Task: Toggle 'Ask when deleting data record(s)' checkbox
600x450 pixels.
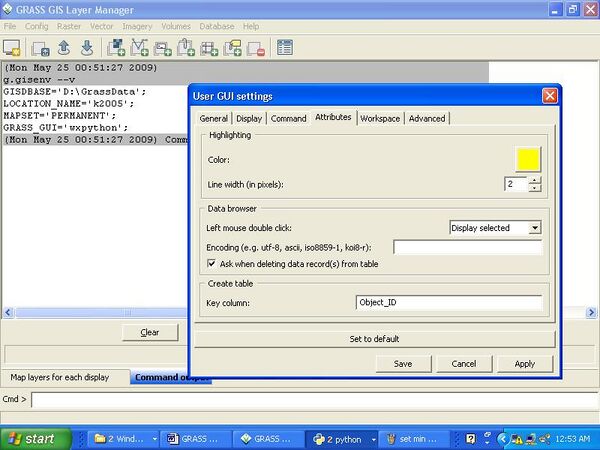Action: coord(211,264)
